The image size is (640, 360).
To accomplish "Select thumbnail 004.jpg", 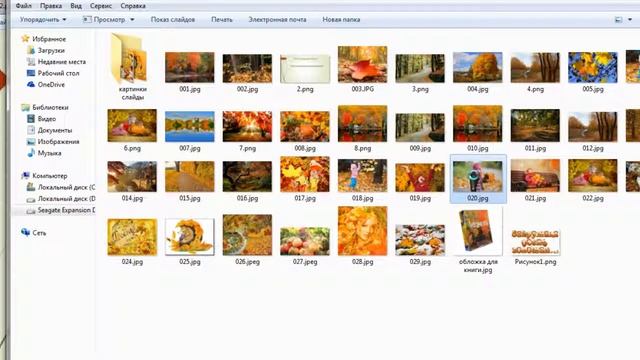I will tap(478, 68).
